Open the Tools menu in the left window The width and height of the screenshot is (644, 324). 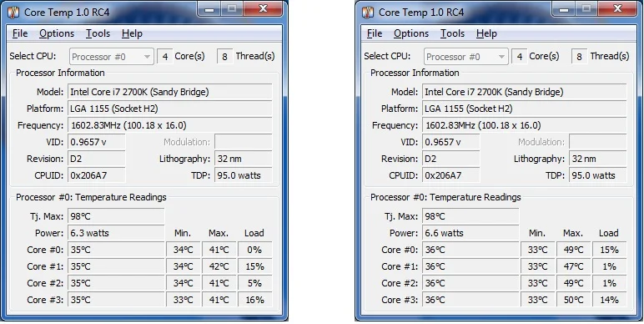coord(98,33)
